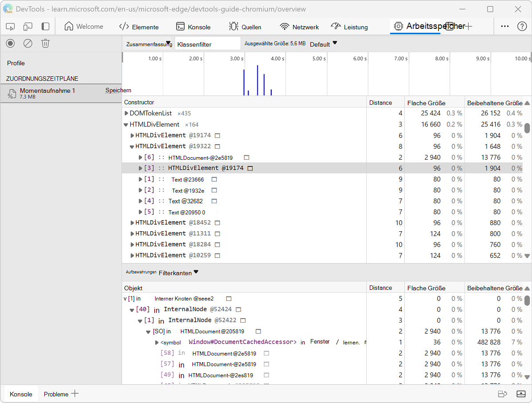The image size is (532, 403).
Task: Open the Konsole tab in toolbar
Action: pos(193,27)
